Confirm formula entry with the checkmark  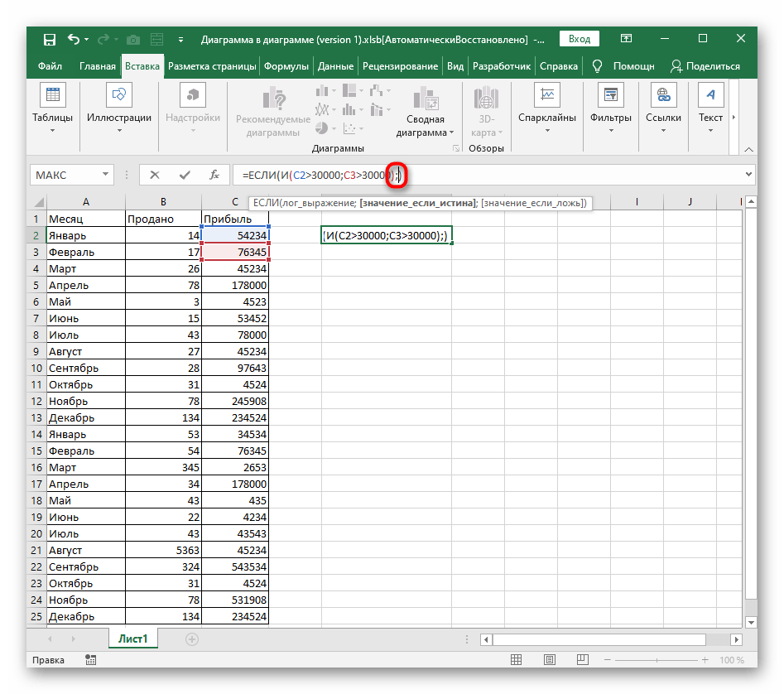(185, 175)
